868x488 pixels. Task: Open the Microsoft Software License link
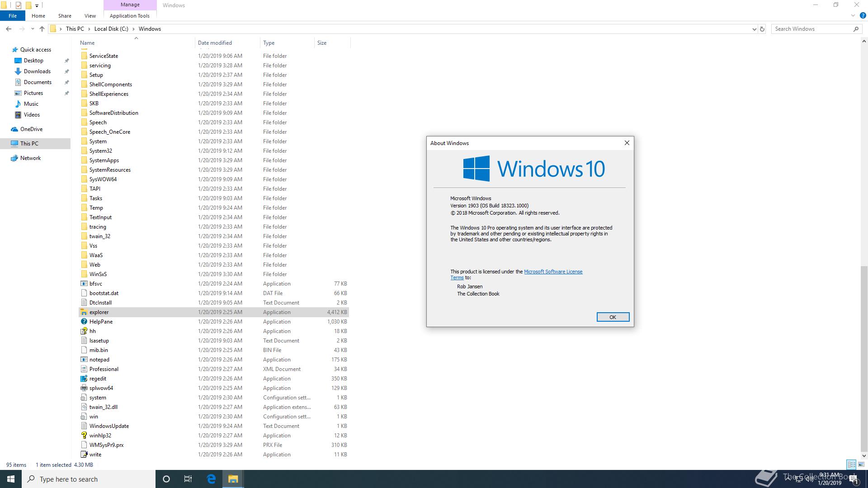pyautogui.click(x=553, y=272)
